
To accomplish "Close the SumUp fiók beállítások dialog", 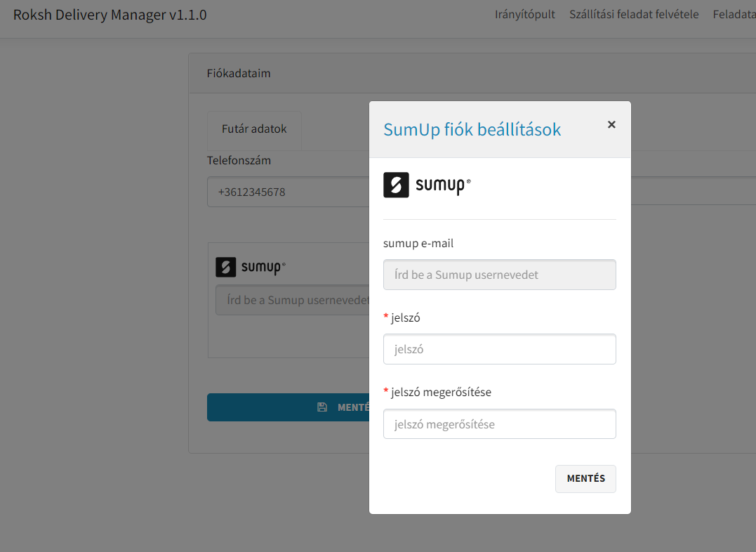I will (x=611, y=124).
